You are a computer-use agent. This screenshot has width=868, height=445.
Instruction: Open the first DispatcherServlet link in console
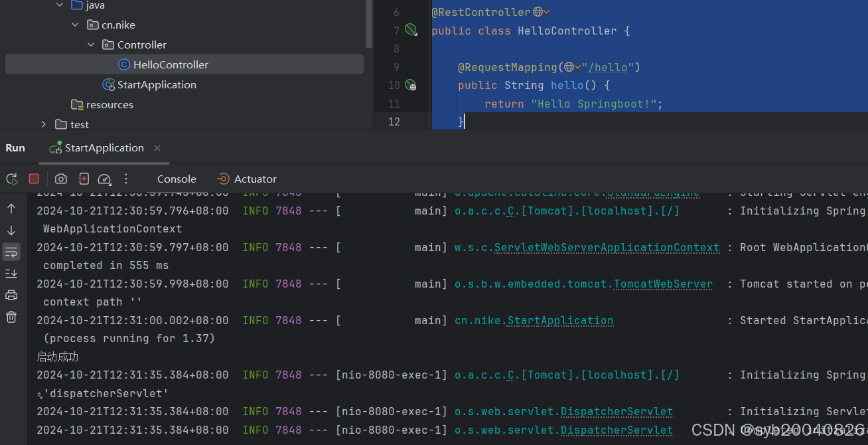(x=616, y=411)
